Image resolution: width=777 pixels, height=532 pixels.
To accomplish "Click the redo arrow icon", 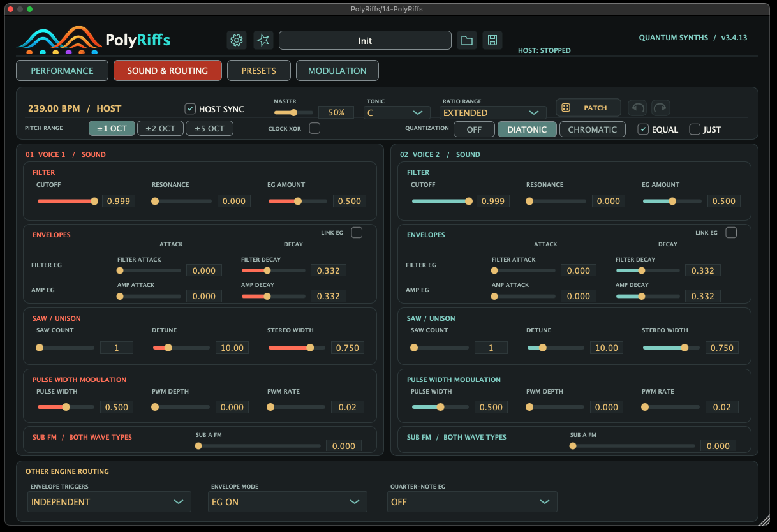I will tap(661, 108).
